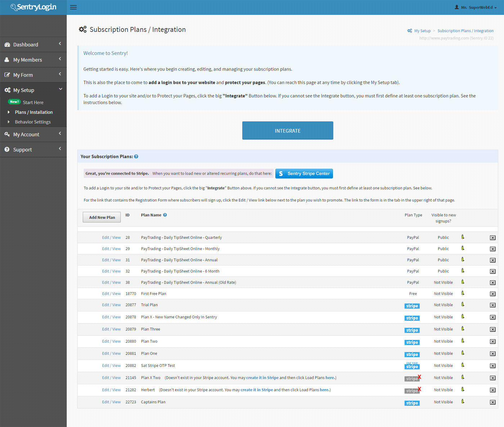This screenshot has height=427, width=504.
Task: Delete plan 20878 using its X icon
Action: [493, 317]
